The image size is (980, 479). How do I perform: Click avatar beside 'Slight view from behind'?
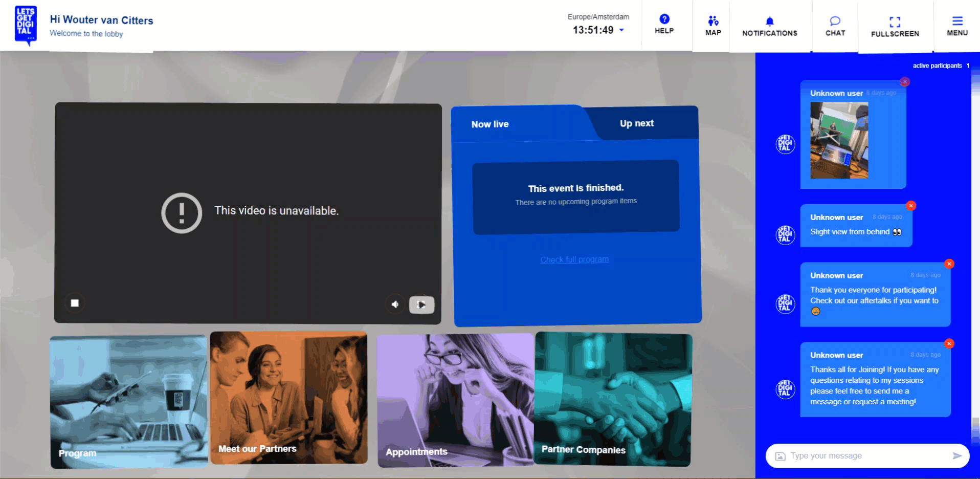785,235
